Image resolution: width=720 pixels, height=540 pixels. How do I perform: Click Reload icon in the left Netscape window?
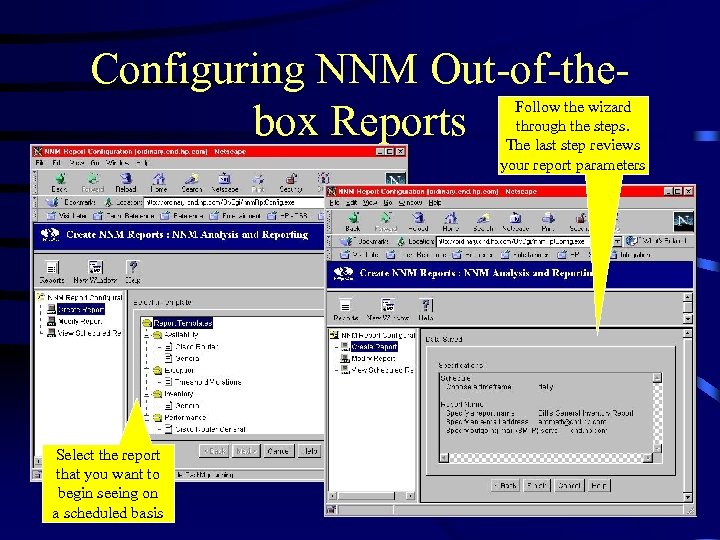tap(126, 182)
